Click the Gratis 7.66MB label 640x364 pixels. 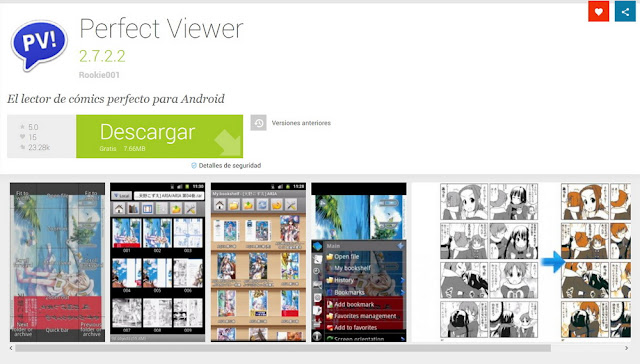click(x=122, y=149)
